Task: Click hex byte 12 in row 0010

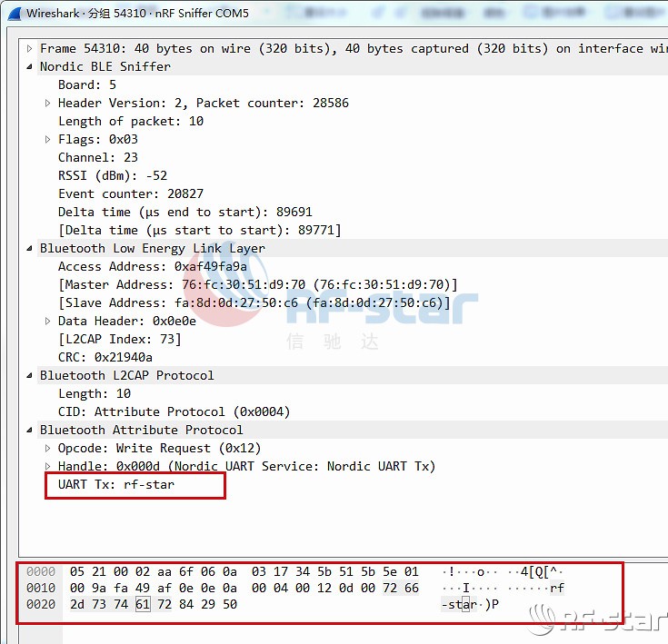Action: click(324, 589)
